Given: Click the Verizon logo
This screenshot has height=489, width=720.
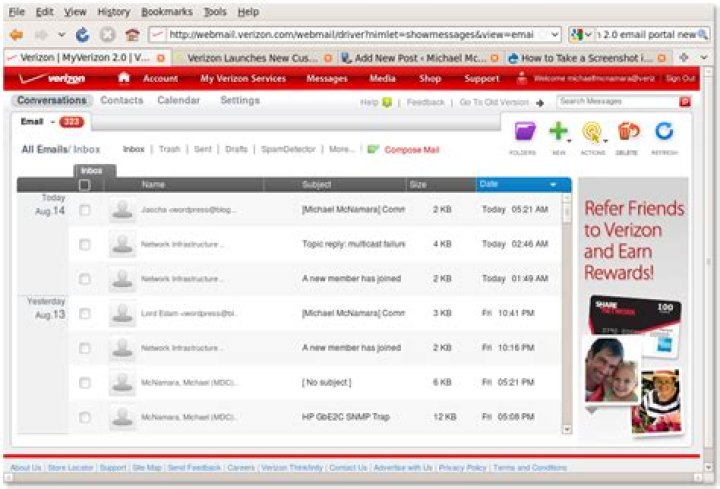Looking at the screenshot, I should click(x=52, y=79).
